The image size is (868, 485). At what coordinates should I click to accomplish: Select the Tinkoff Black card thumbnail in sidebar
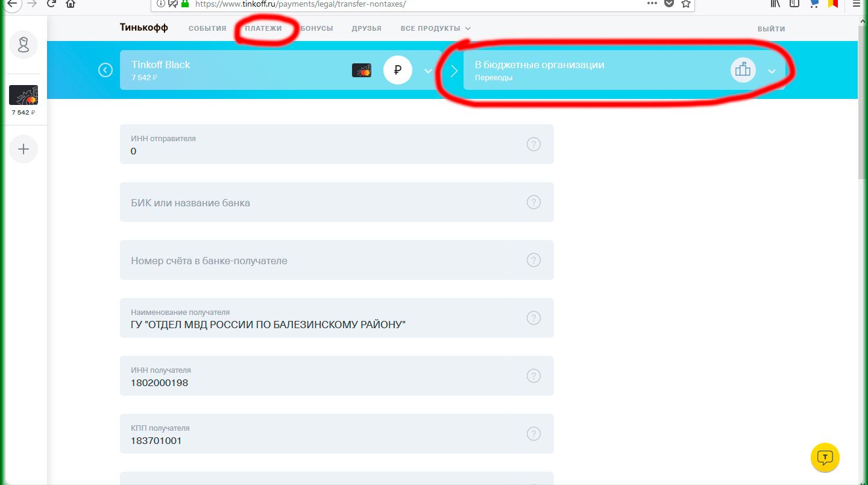24,95
